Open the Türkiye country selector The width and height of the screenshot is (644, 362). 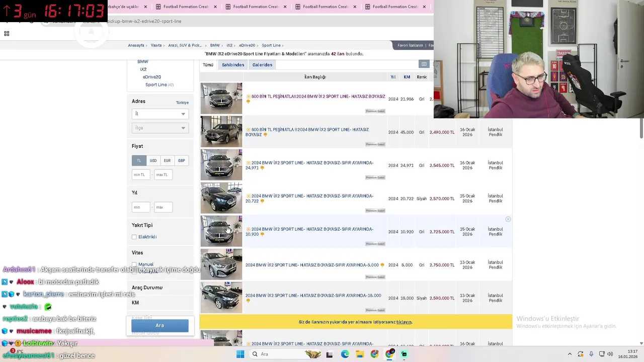pos(182,103)
